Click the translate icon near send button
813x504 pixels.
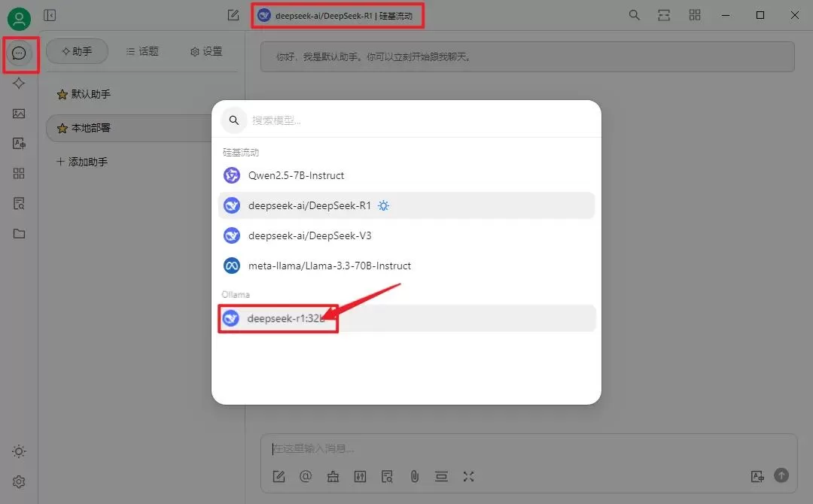(757, 477)
